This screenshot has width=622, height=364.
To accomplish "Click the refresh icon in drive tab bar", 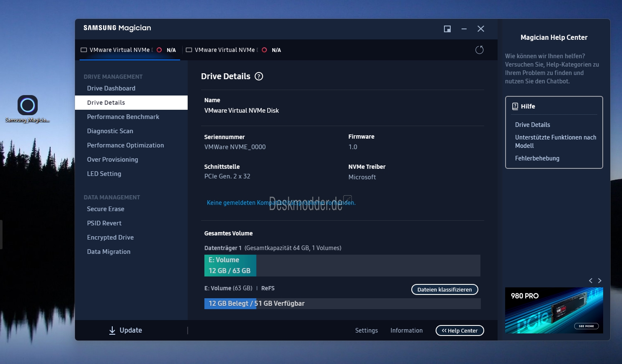I will [x=480, y=50].
